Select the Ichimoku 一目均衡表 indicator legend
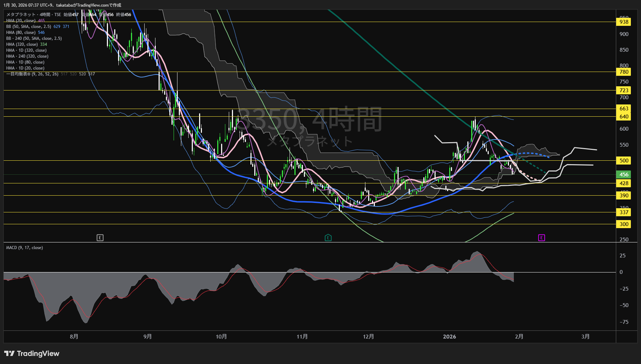Screen dimensions: 641x364 (x=32, y=74)
